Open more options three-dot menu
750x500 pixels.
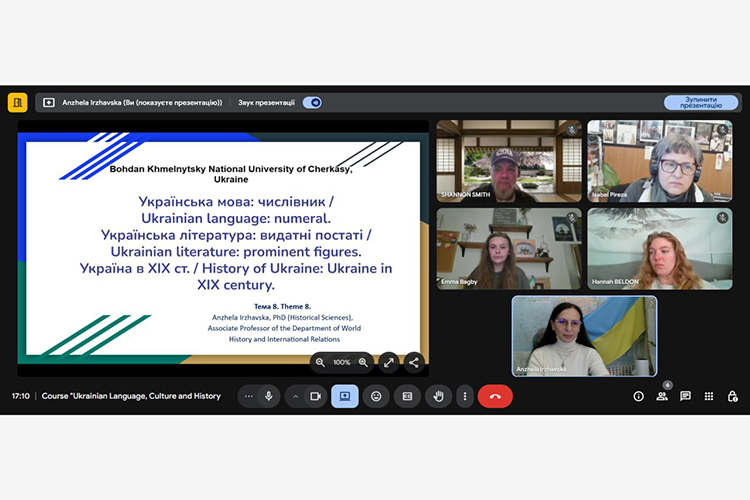pyautogui.click(x=464, y=396)
